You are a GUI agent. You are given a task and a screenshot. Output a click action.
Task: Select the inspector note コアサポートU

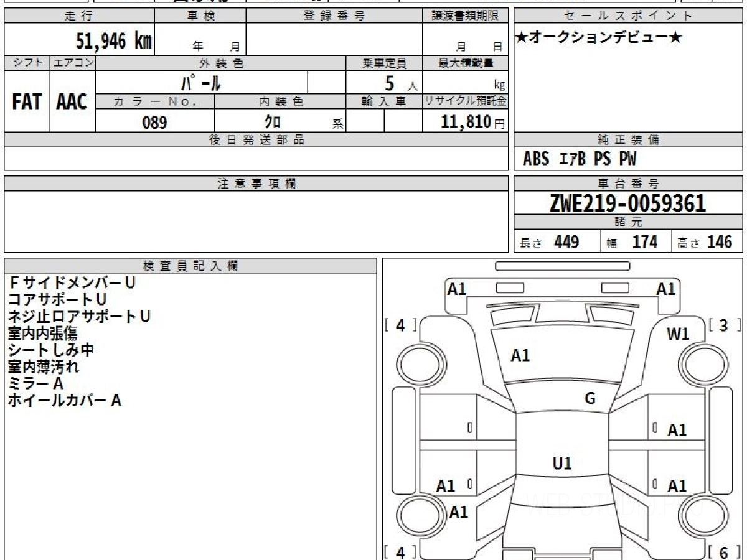point(57,299)
